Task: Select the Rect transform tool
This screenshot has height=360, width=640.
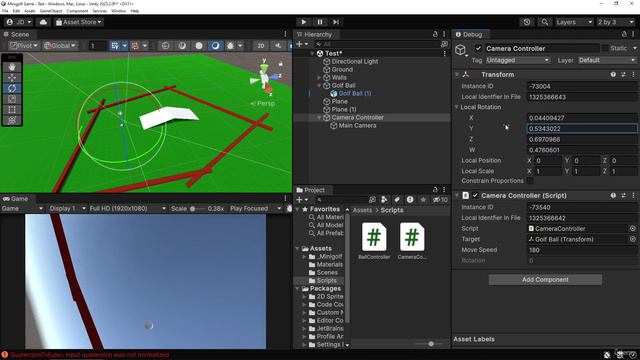Action: [x=12, y=109]
